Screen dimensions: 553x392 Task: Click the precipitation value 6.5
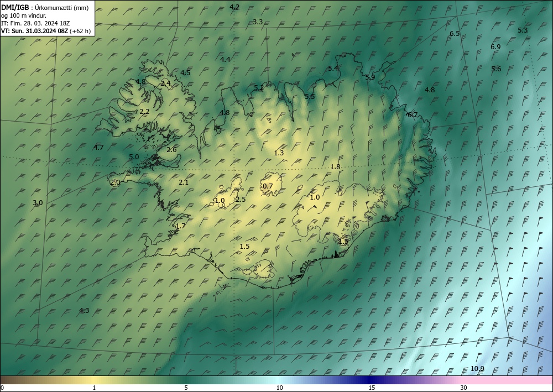click(x=455, y=34)
